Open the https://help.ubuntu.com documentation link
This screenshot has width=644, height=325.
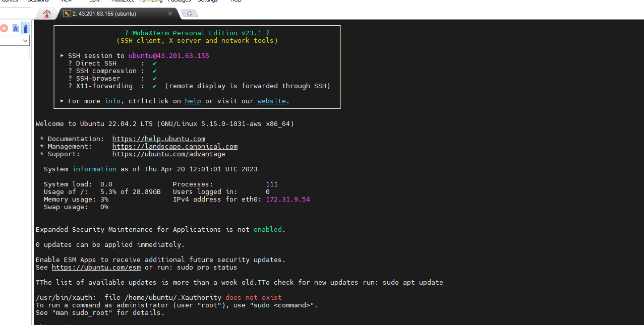click(x=159, y=139)
